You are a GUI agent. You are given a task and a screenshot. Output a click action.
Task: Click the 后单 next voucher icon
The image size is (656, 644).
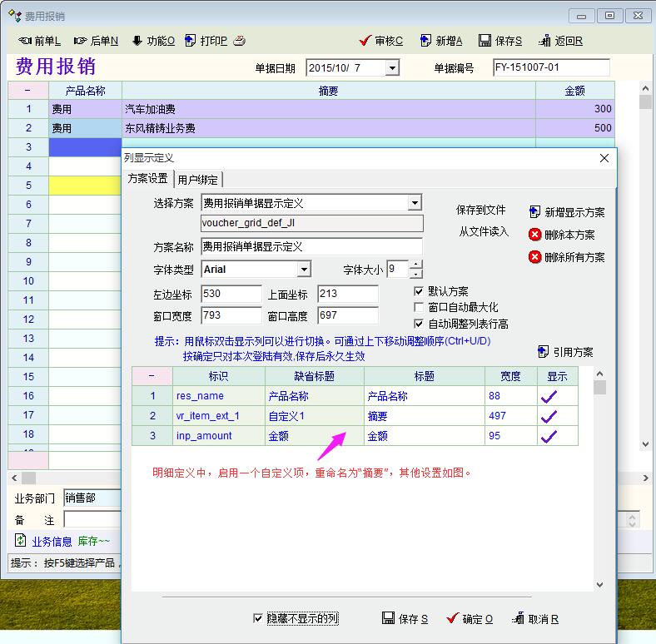coord(80,41)
